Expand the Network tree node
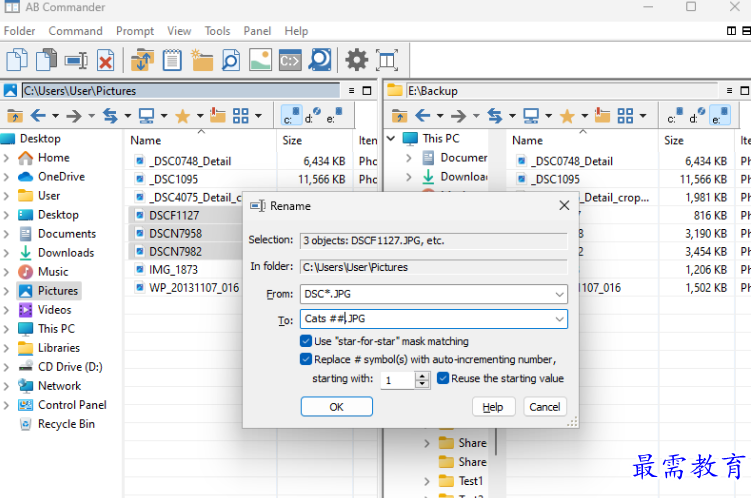This screenshot has height=498, width=754. (x=6, y=386)
